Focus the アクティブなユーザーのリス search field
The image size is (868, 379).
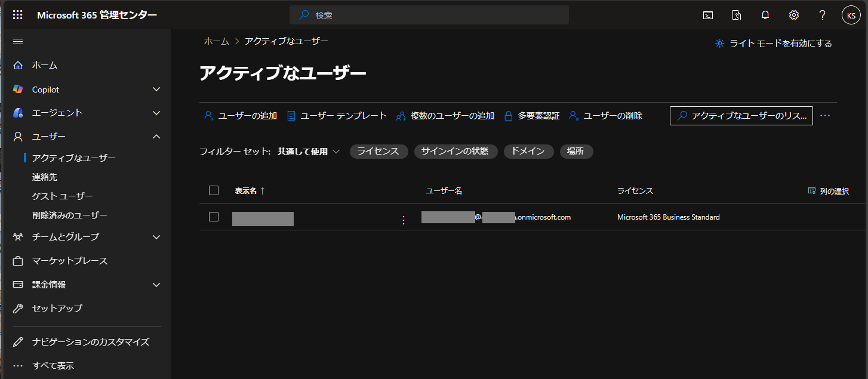point(741,116)
